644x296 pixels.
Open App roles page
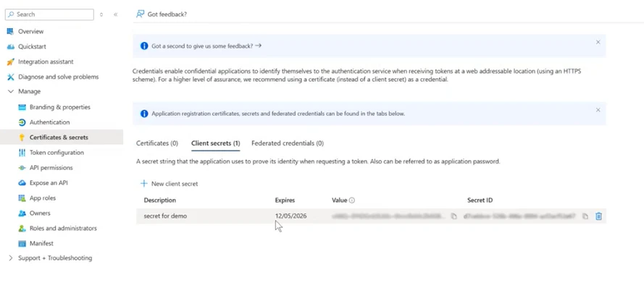coord(43,198)
